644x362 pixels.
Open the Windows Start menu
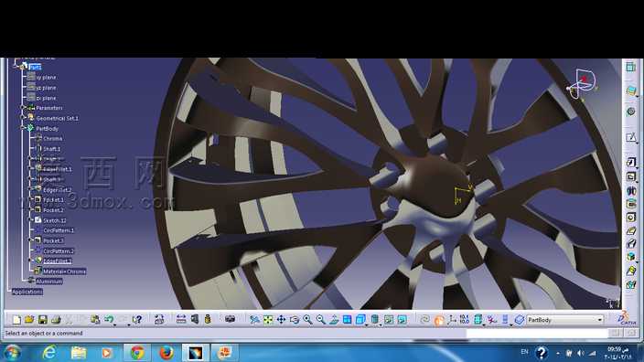pos(12,353)
